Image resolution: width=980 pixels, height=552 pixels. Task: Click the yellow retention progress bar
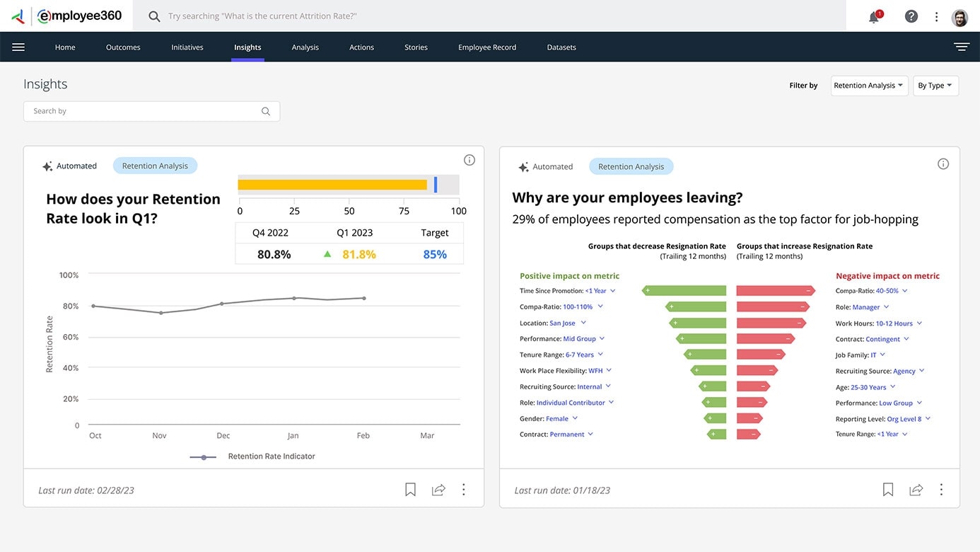[332, 185]
